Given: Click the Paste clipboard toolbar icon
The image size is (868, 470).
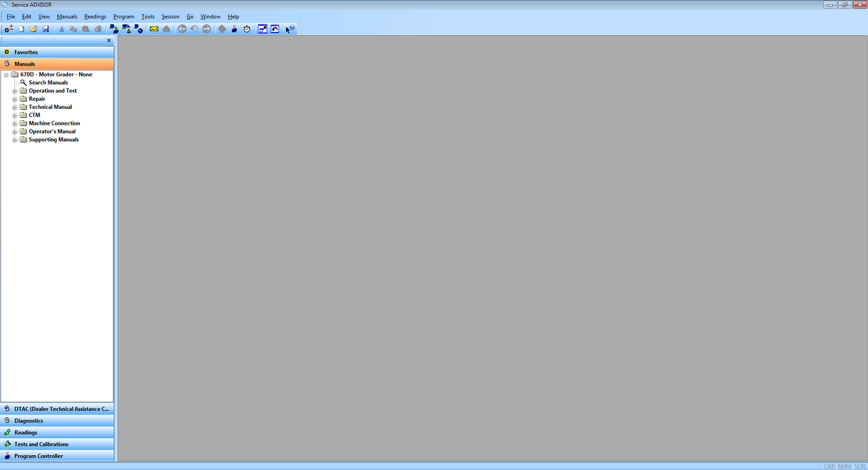Looking at the screenshot, I should click(85, 29).
